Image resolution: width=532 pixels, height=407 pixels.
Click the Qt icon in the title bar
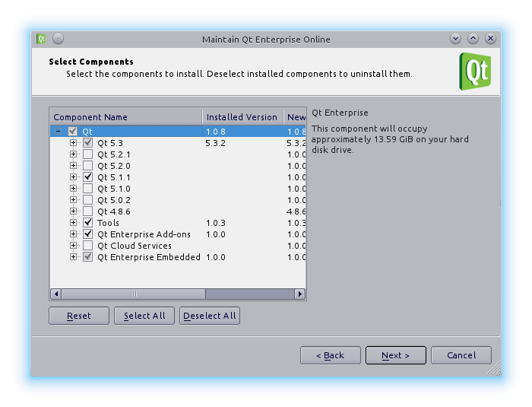pos(42,38)
